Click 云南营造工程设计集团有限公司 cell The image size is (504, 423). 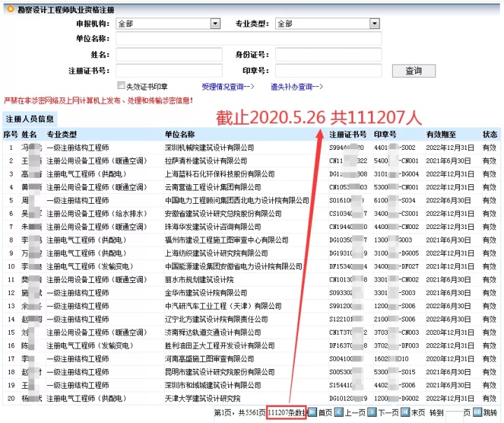(213, 187)
